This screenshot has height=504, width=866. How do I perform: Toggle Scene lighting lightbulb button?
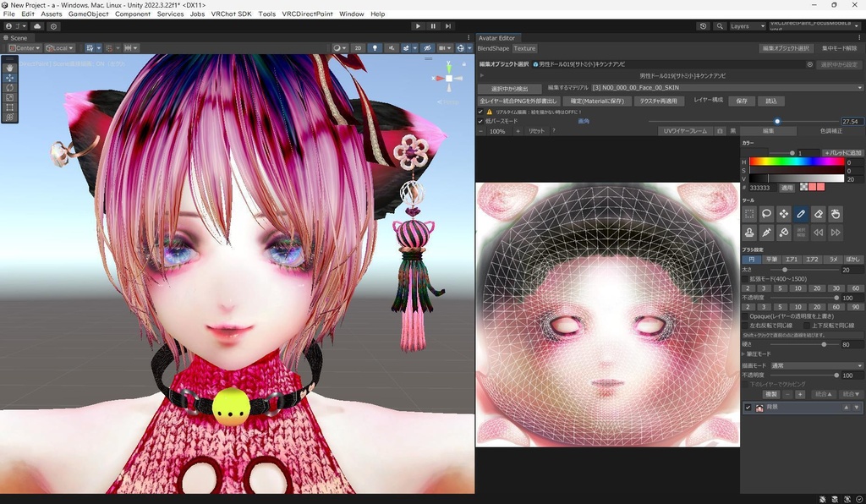[375, 48]
